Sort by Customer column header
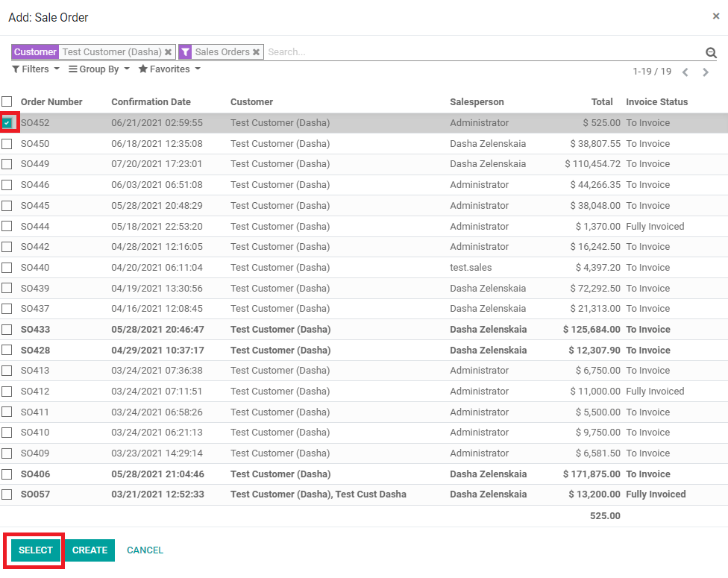 coord(251,101)
